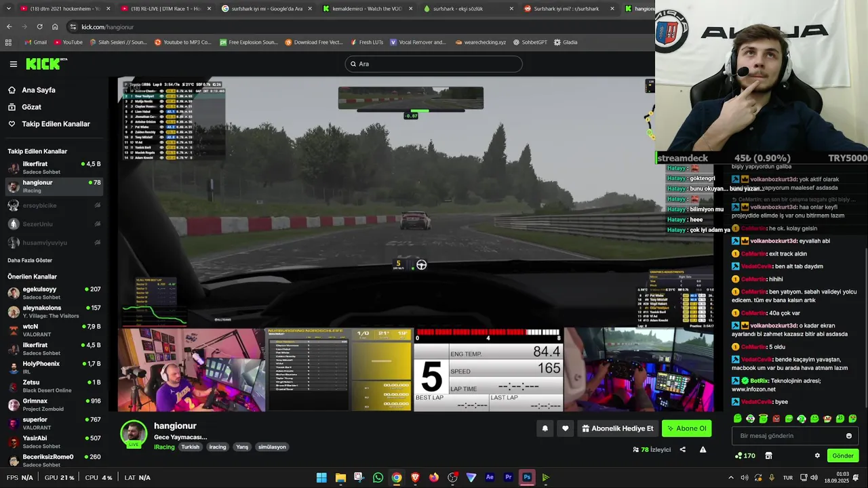Open the Gmail bookmark
Screen dimensions: 868x488
35,42
